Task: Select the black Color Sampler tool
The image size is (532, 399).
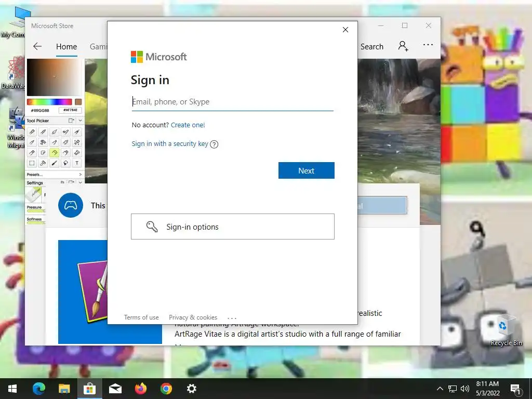Action: 54,163
